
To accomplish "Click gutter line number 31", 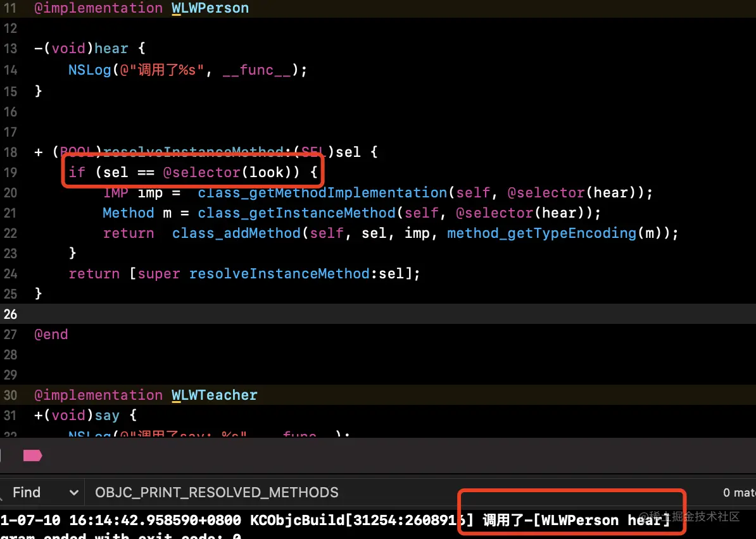I will pyautogui.click(x=10, y=415).
